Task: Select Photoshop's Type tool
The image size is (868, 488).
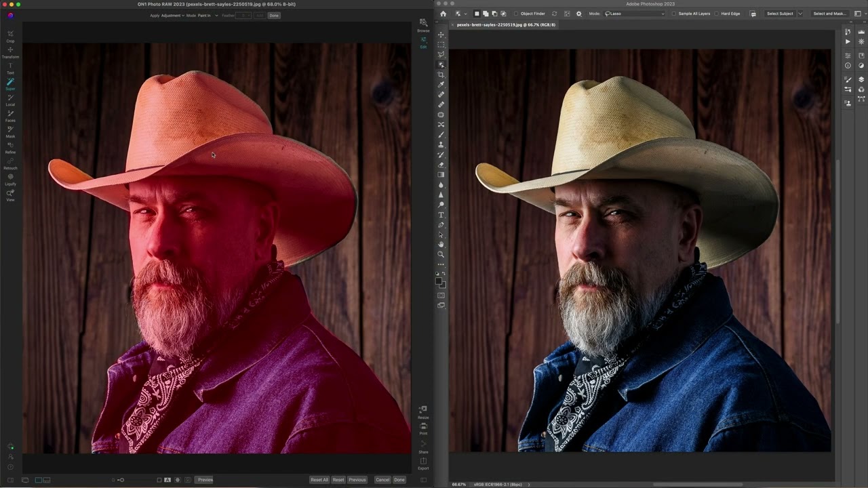Action: click(441, 215)
